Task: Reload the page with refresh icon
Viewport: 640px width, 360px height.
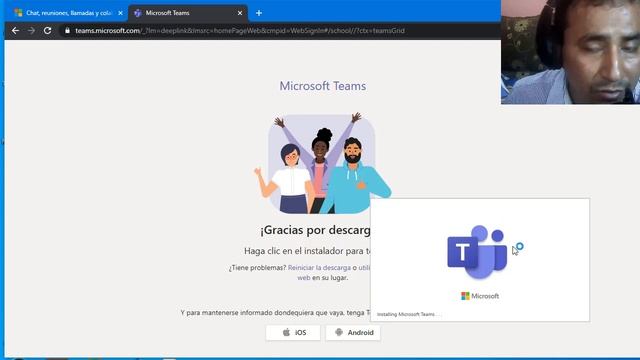Action: (47, 31)
